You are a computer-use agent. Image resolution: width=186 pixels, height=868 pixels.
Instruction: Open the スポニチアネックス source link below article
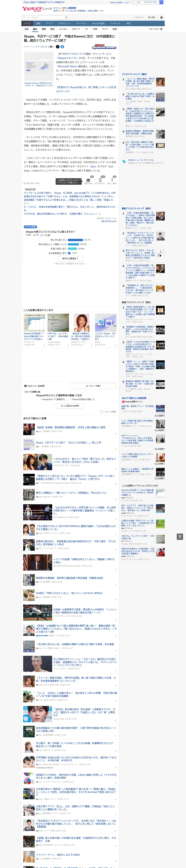[x=109, y=221]
